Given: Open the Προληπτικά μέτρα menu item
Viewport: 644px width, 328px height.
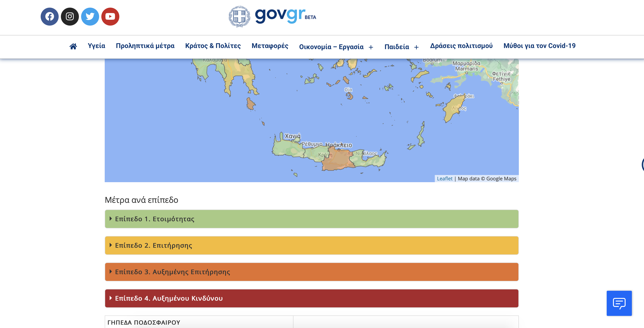Looking at the screenshot, I should pos(145,46).
